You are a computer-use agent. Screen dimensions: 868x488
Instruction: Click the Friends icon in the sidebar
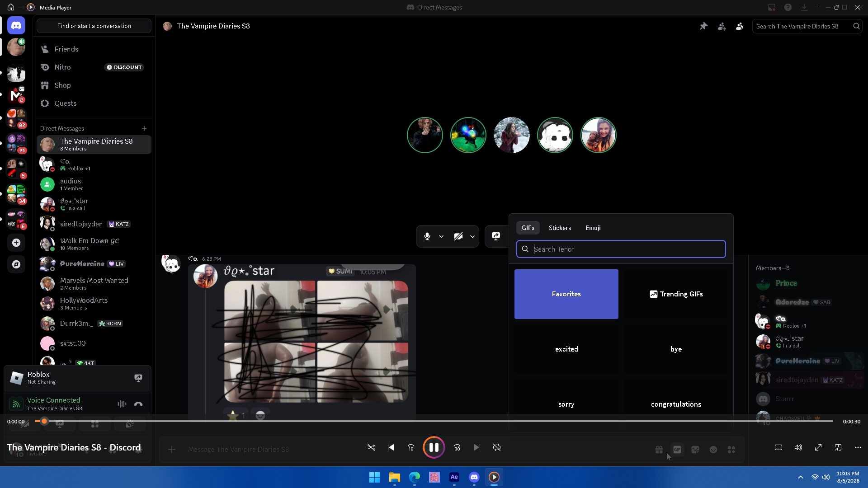click(x=45, y=49)
